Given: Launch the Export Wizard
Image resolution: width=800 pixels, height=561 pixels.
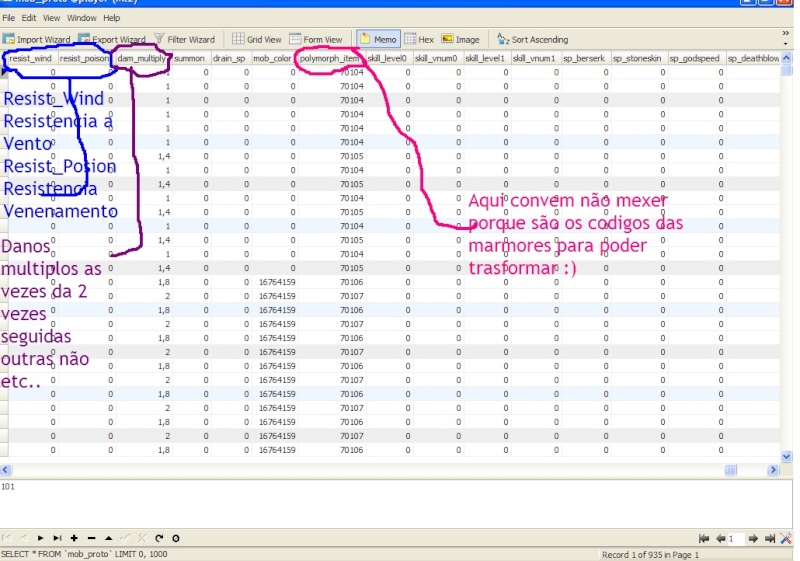Looking at the screenshot, I should click(112, 39).
